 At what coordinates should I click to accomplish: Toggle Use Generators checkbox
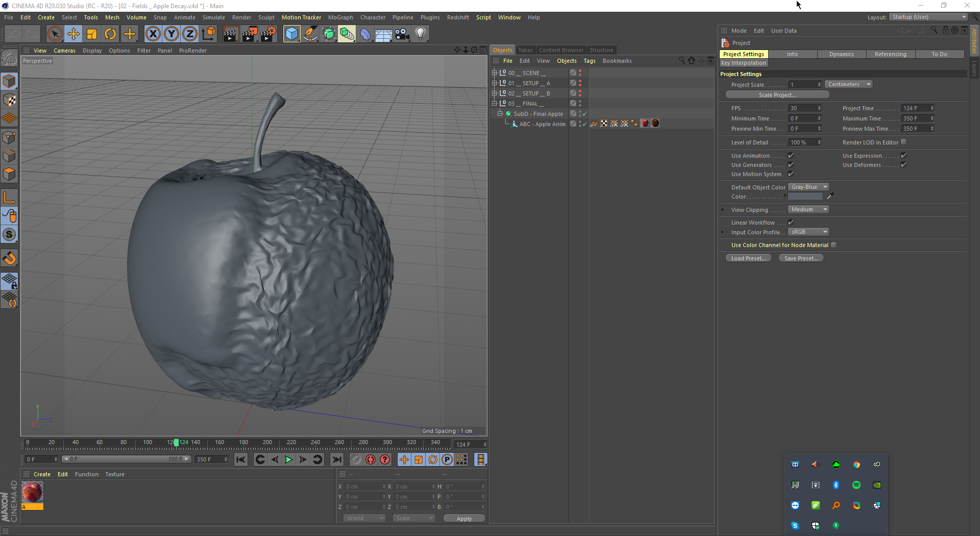(791, 165)
